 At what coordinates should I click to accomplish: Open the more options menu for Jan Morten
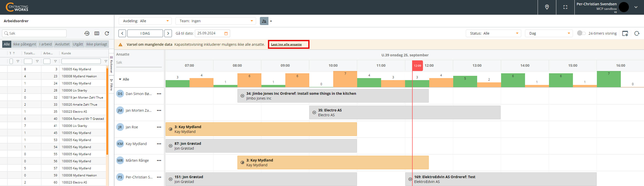point(159,110)
